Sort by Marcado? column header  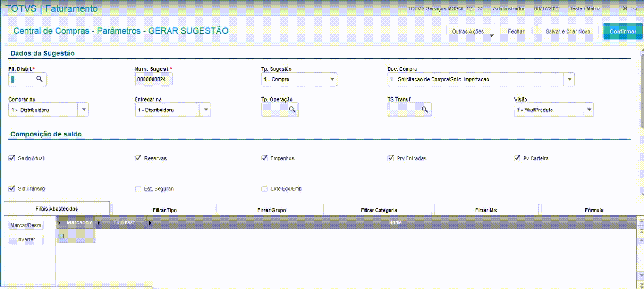pos(76,222)
